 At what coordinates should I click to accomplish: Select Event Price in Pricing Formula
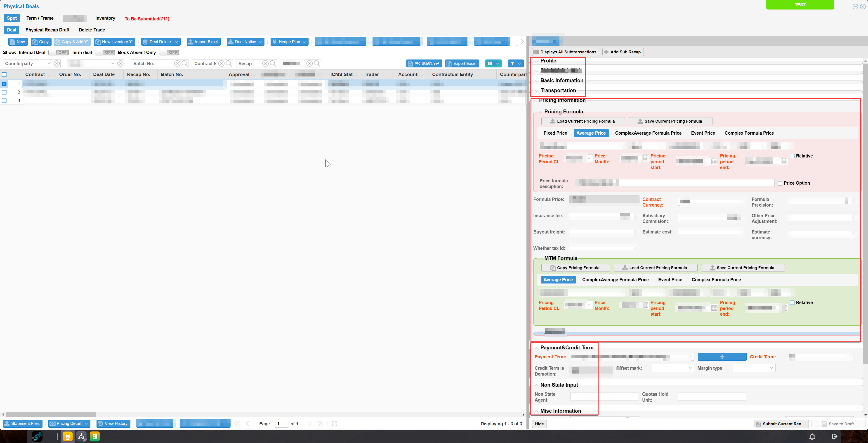pyautogui.click(x=703, y=133)
